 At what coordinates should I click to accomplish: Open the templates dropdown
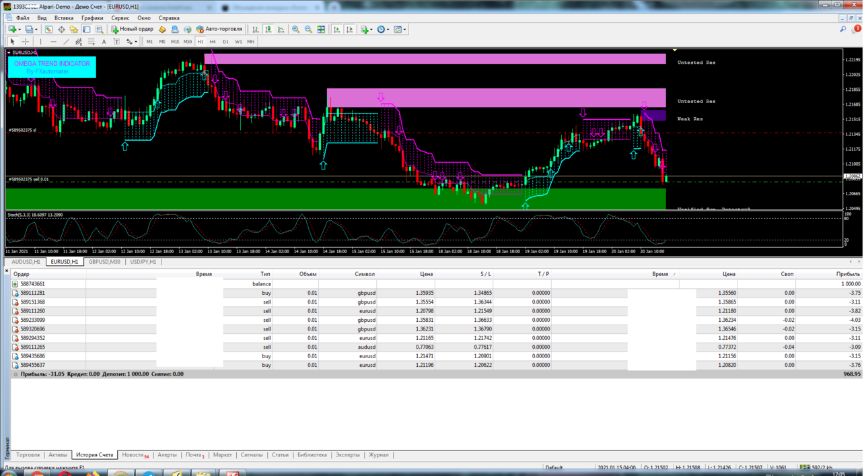(400, 30)
